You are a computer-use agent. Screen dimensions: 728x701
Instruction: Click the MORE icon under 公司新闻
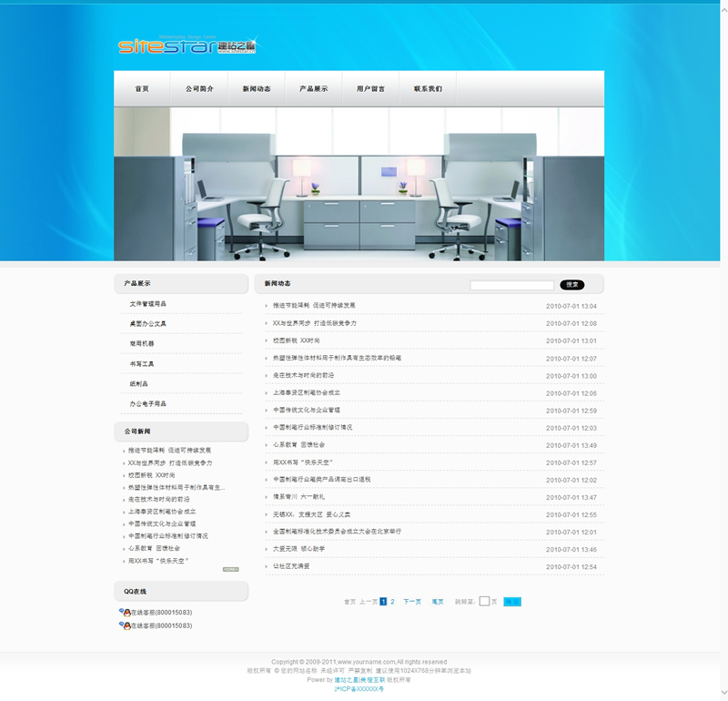[230, 569]
